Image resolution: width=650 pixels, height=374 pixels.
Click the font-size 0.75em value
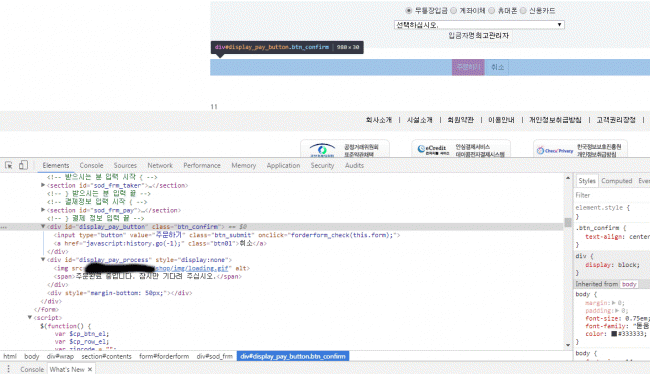tap(636, 318)
